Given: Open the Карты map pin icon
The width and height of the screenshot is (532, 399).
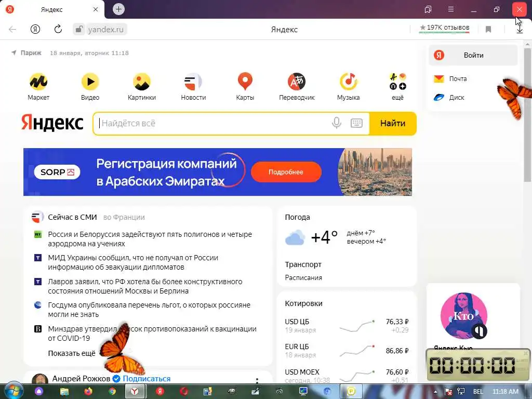Looking at the screenshot, I should pyautogui.click(x=245, y=82).
